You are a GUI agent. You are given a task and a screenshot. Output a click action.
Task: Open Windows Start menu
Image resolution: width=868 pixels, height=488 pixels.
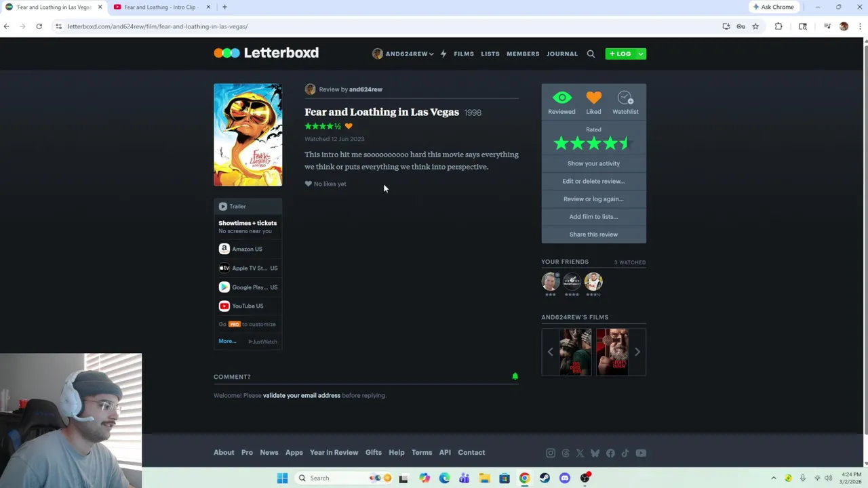point(282,478)
